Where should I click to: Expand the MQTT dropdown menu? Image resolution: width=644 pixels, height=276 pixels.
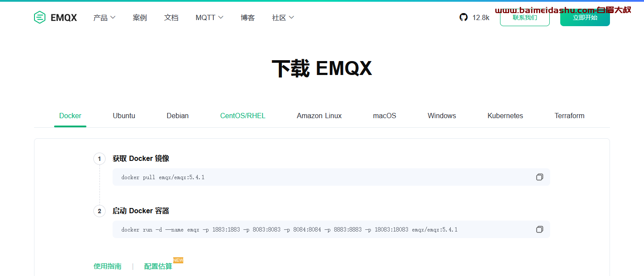click(x=209, y=17)
